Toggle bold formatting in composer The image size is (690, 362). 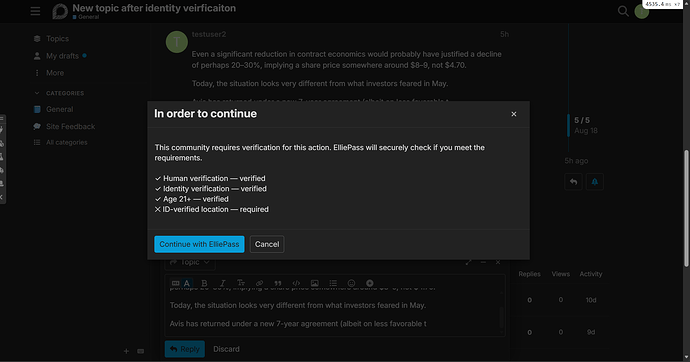click(x=204, y=283)
